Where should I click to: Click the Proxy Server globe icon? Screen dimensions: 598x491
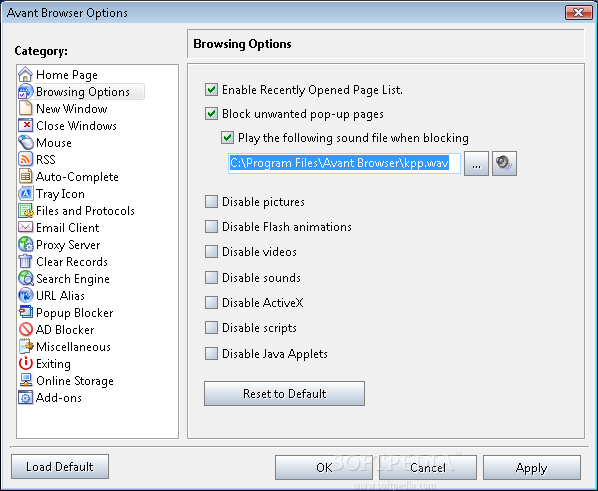point(26,245)
